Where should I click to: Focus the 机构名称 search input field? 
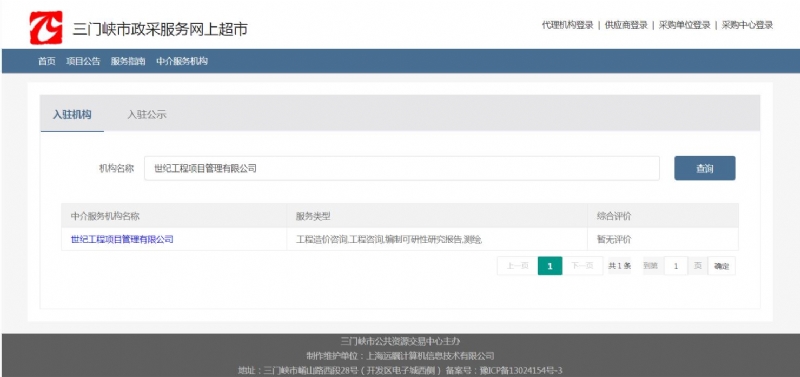click(x=402, y=168)
